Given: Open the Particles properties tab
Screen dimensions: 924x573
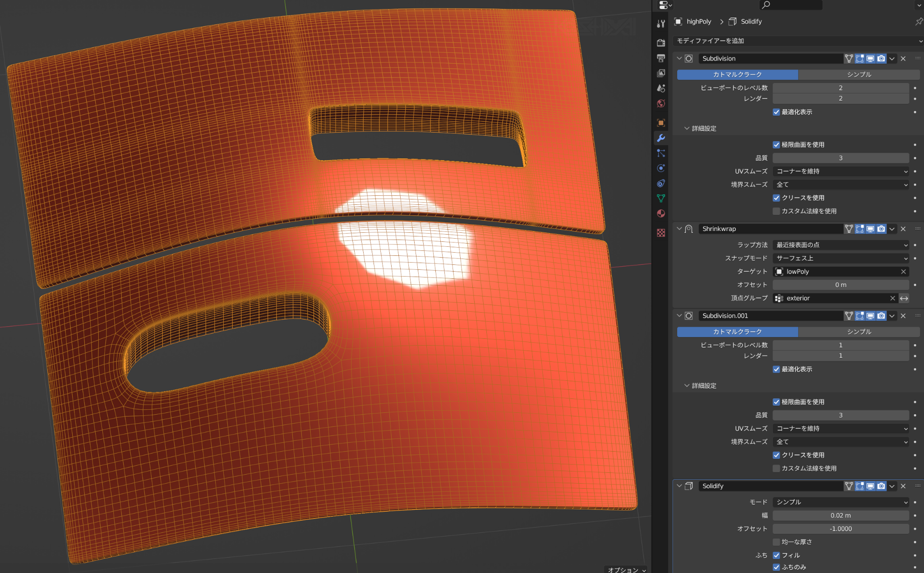Looking at the screenshot, I should click(661, 153).
